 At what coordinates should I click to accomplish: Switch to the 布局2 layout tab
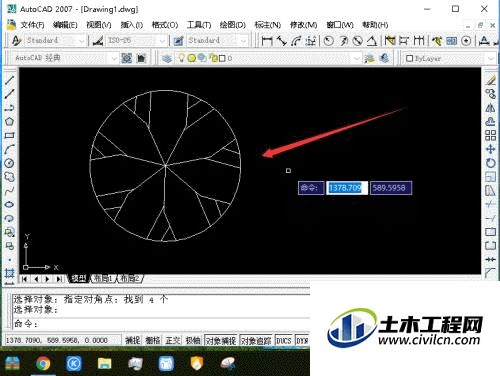[x=130, y=279]
